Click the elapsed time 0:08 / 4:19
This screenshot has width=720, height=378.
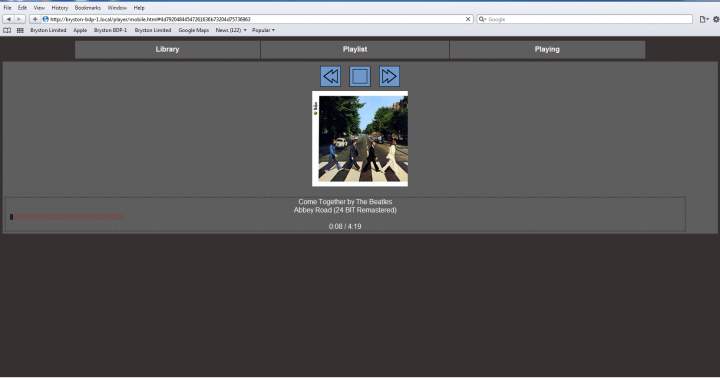point(345,226)
